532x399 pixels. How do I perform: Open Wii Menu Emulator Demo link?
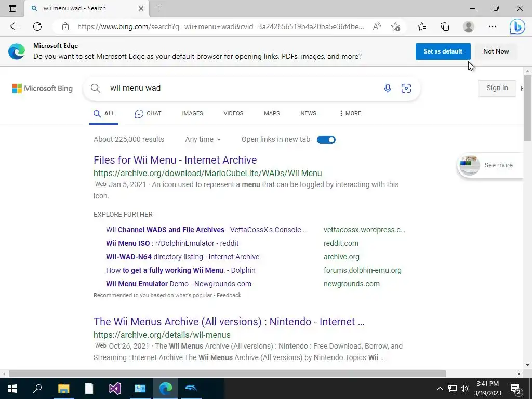[179, 284]
